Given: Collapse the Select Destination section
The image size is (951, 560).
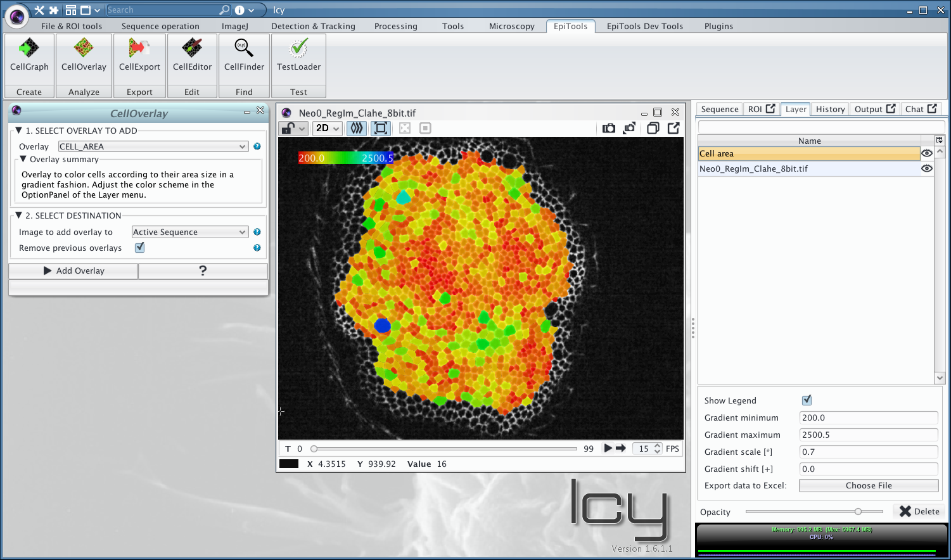Looking at the screenshot, I should 18,215.
